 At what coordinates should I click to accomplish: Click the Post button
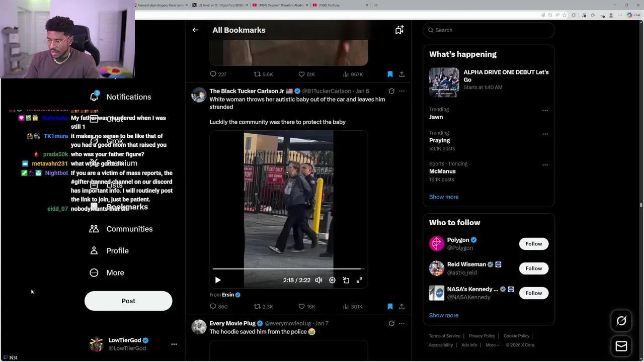coord(128,301)
